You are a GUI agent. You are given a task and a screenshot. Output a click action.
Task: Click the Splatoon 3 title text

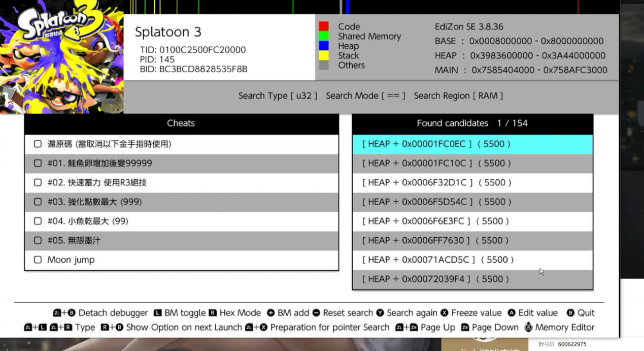pyautogui.click(x=168, y=32)
